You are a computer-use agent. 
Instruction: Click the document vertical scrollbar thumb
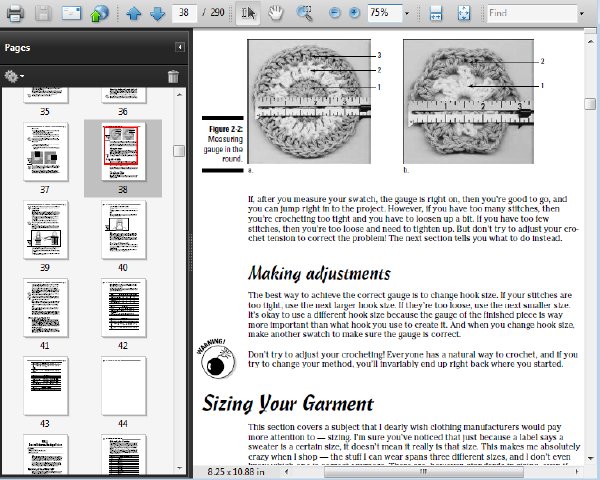tap(590, 103)
